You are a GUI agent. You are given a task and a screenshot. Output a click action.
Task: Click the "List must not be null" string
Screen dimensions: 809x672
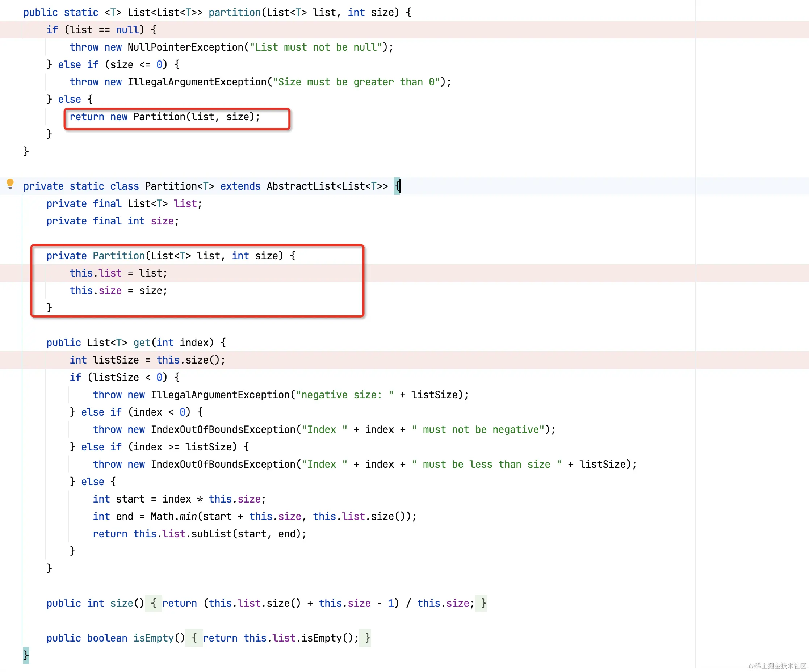point(316,47)
